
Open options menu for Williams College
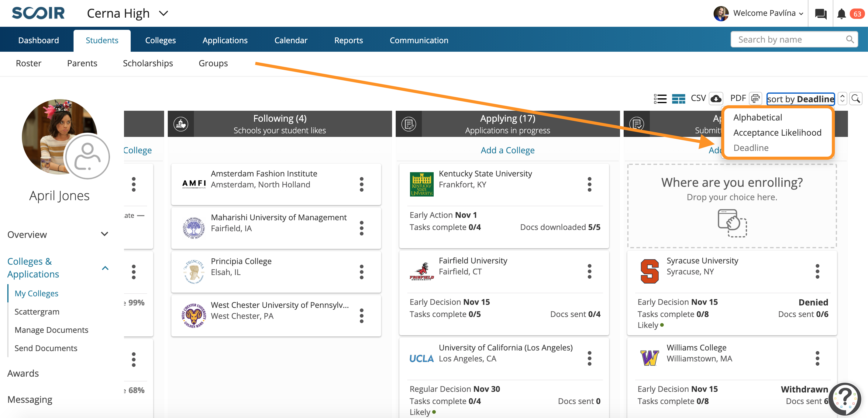tap(817, 358)
